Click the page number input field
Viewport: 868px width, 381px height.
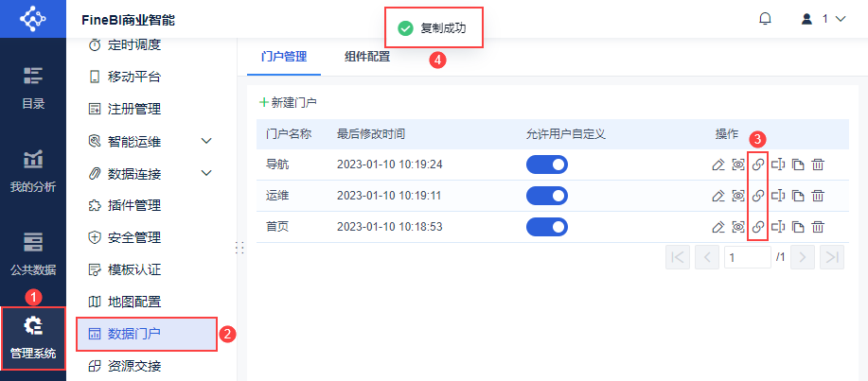(748, 257)
